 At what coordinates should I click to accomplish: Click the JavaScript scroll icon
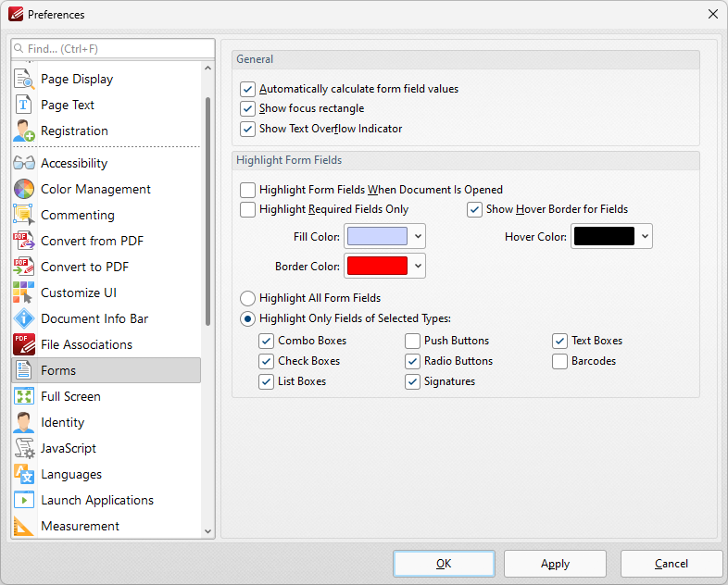pos(24,449)
